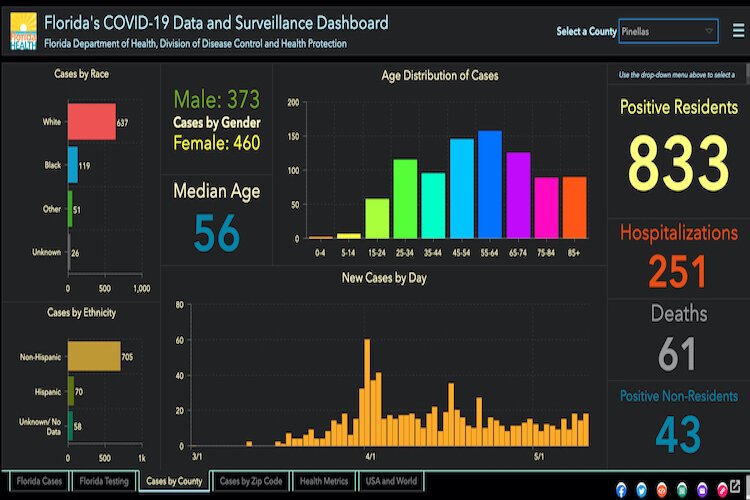Open the hamburger menu in header
This screenshot has width=750, height=500.
coord(737,30)
